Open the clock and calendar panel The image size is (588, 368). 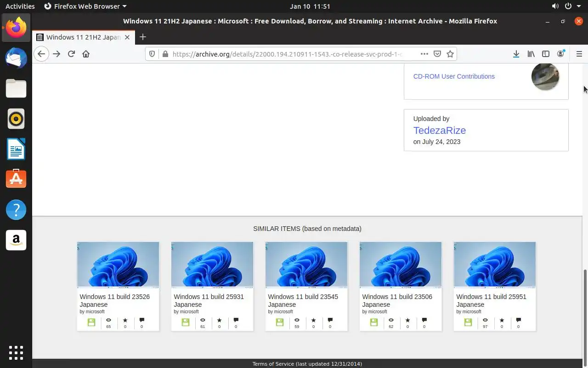tap(310, 6)
